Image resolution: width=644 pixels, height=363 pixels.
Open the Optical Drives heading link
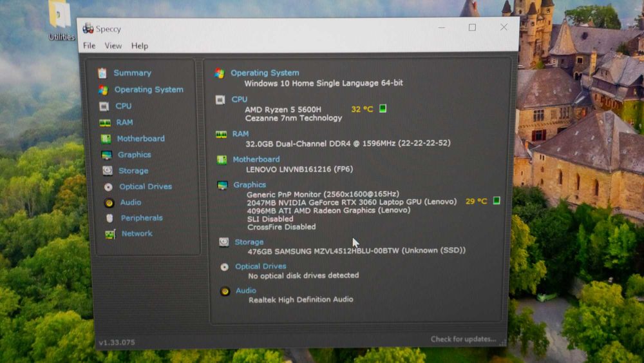[x=261, y=266]
